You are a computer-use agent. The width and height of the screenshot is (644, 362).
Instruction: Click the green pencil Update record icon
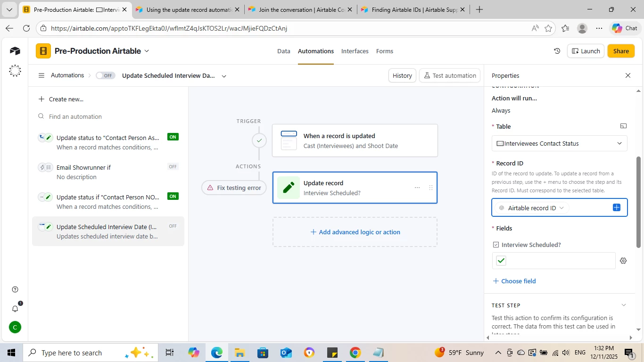pos(289,188)
